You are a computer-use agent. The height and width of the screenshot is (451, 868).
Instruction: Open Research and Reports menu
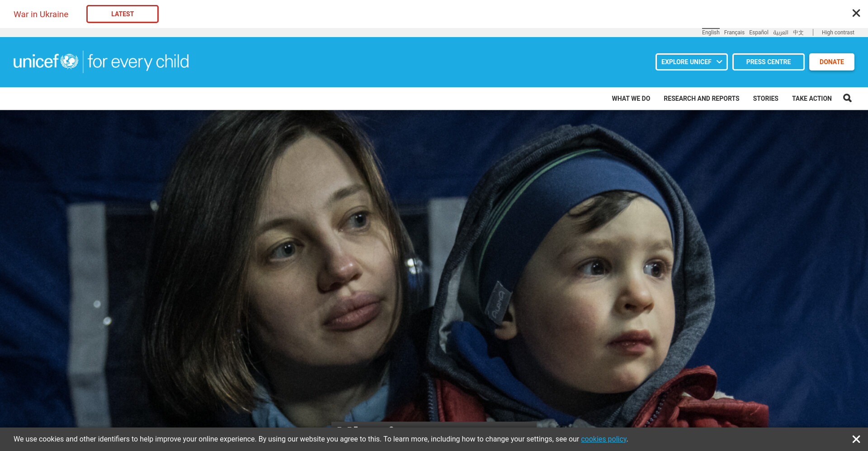click(x=701, y=99)
